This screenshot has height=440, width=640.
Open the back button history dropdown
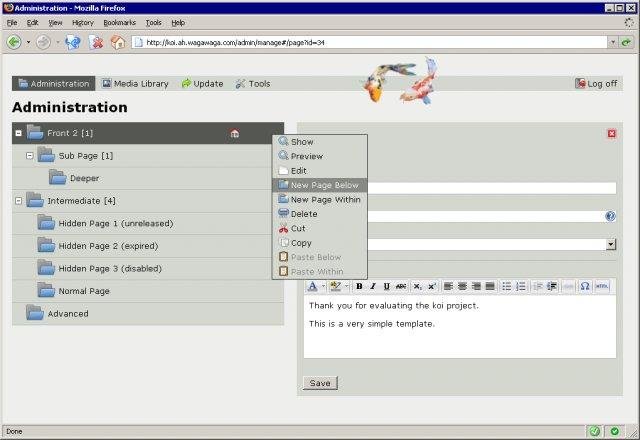(x=28, y=42)
